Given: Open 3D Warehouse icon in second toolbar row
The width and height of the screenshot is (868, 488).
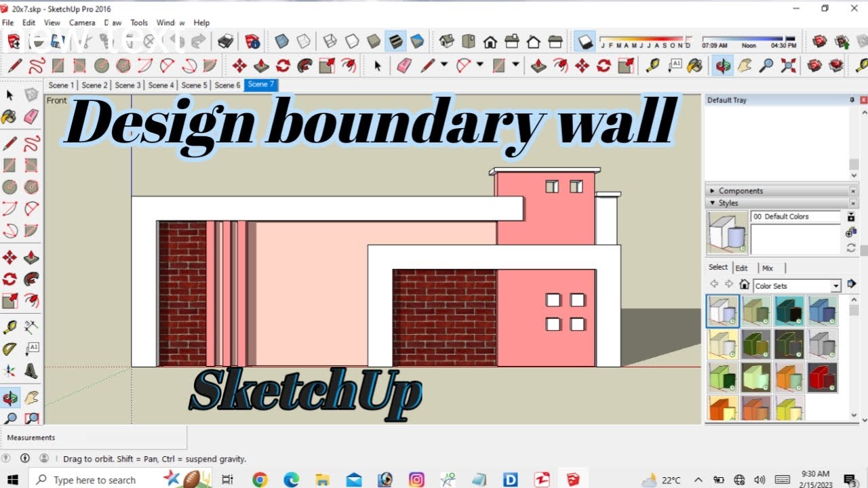Looking at the screenshot, I should (816, 66).
